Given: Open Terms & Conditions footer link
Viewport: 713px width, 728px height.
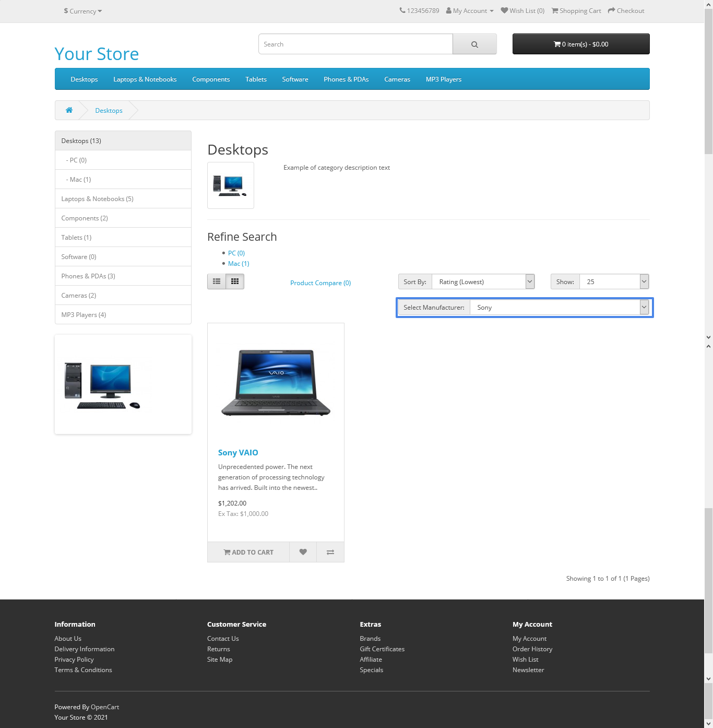Looking at the screenshot, I should (83, 670).
